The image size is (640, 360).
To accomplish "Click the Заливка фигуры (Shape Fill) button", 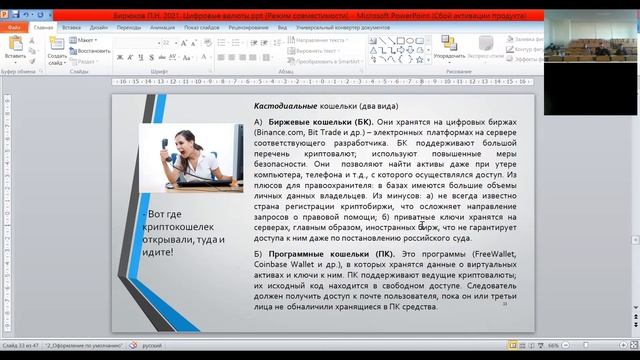I will coord(524,39).
